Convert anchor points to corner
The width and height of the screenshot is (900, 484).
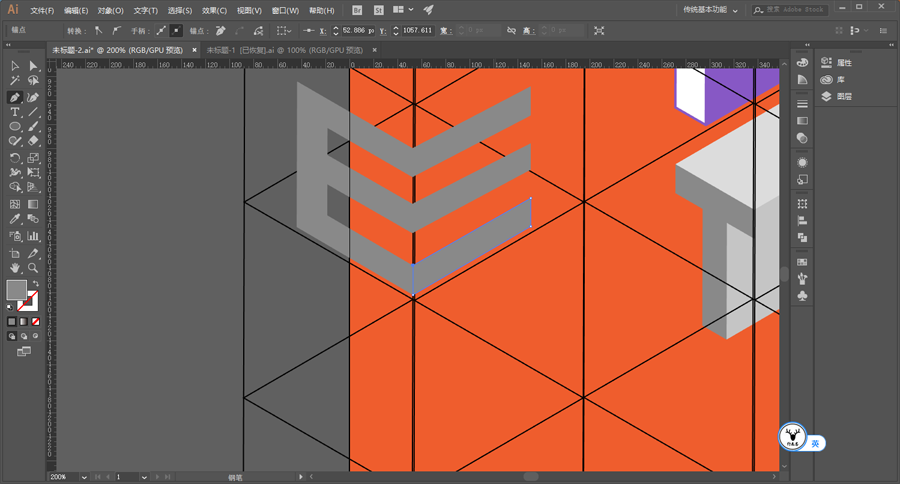point(99,30)
